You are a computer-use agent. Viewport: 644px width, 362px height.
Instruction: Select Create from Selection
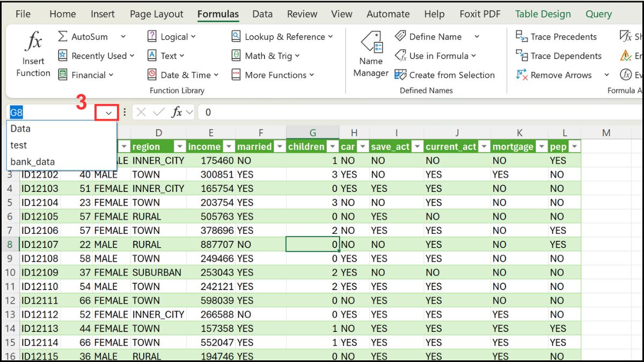446,75
